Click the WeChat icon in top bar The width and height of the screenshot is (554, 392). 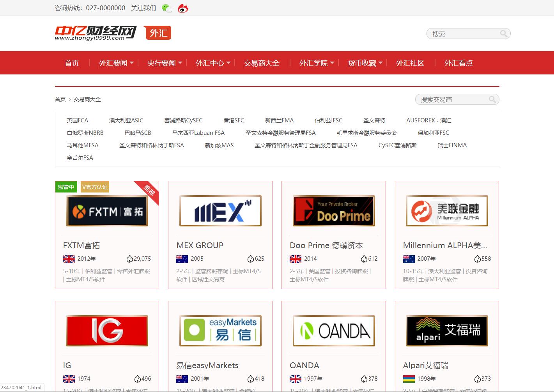tap(166, 8)
